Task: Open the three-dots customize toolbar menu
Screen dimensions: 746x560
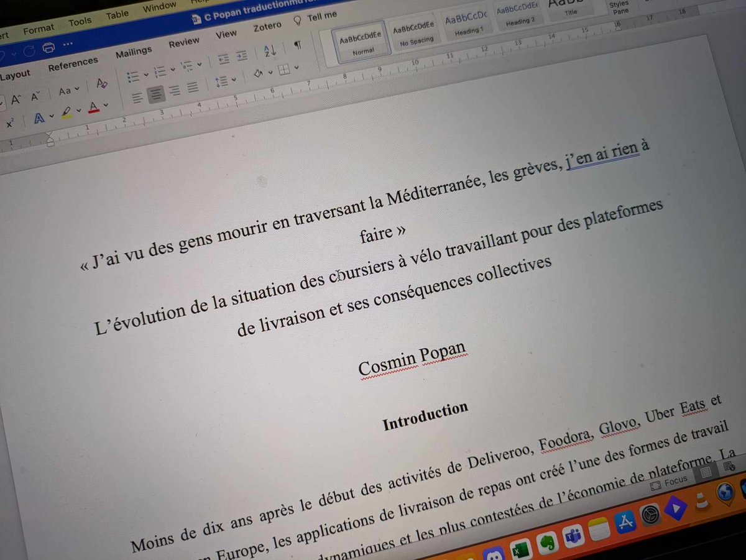Action: (68, 44)
